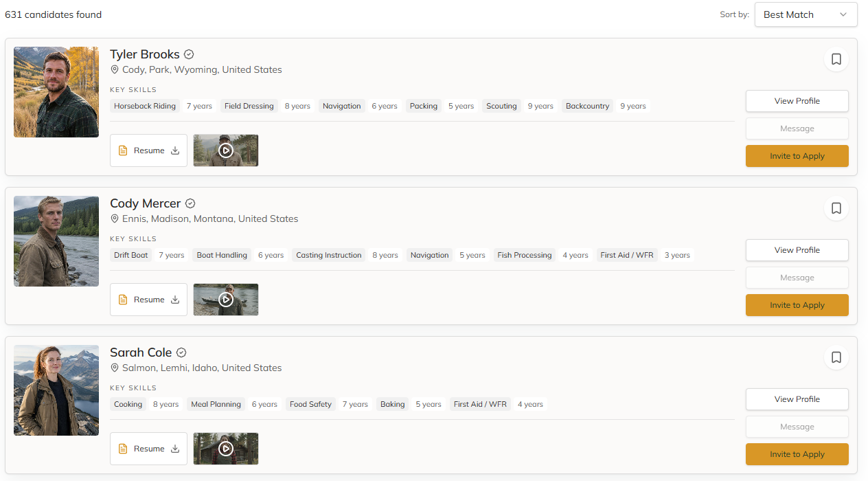Bookmark Cody Mercer candidate card
This screenshot has width=868, height=481.
(836, 208)
